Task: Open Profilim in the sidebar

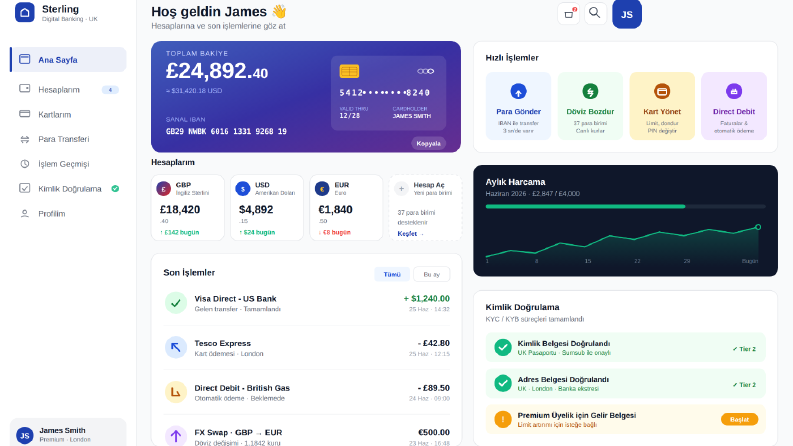Action: (68, 213)
